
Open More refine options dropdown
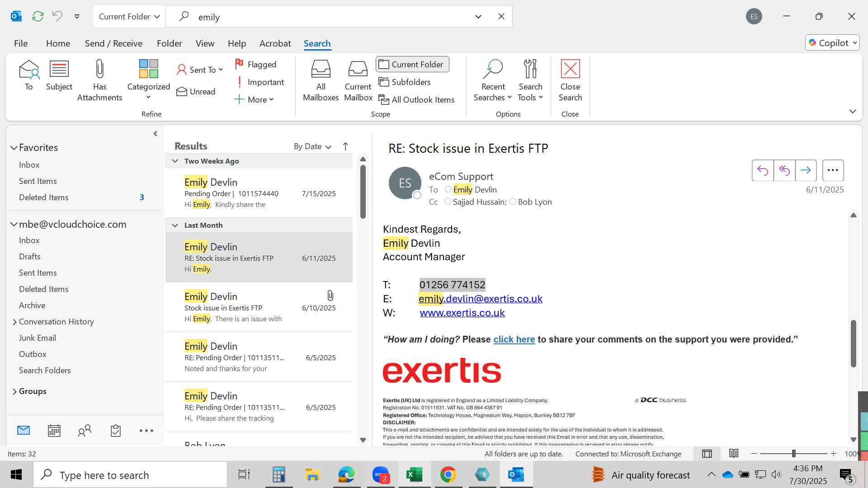(254, 99)
